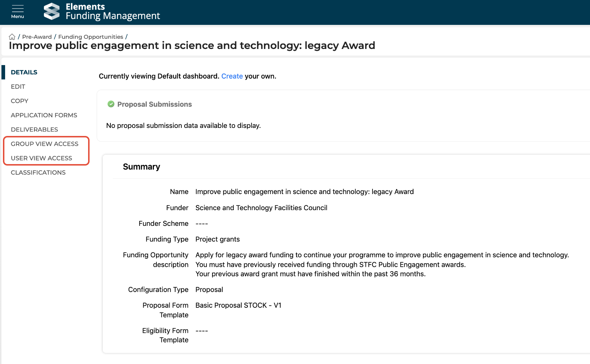Go to home via house icon
The image size is (590, 364).
[x=12, y=37]
